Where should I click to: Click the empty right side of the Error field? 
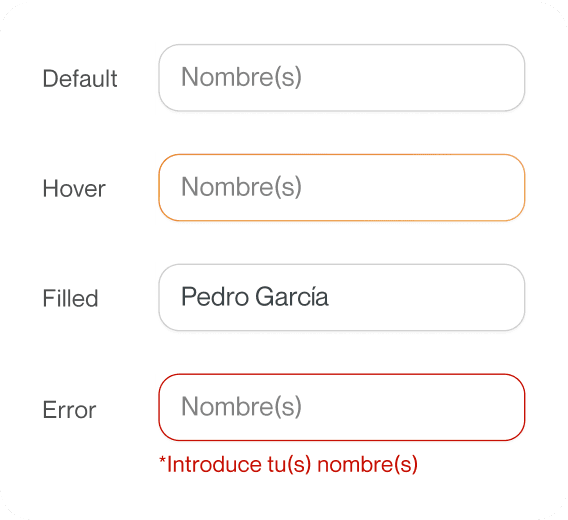pos(413,407)
